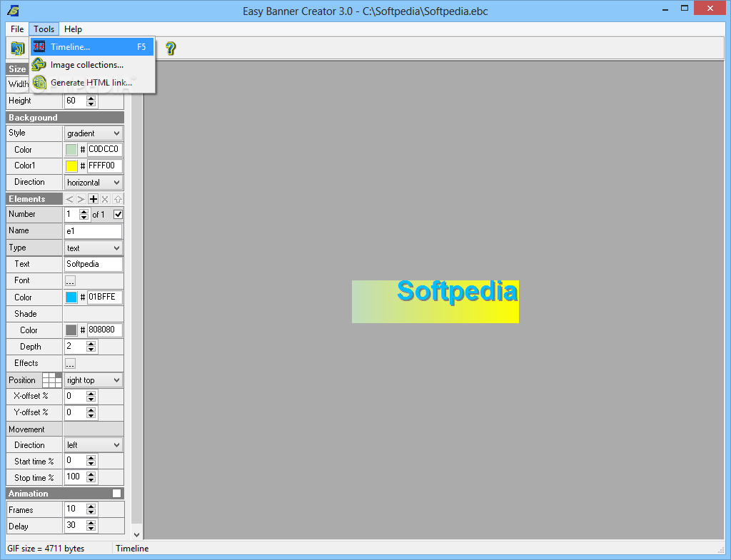
Task: Open the element Type dropdown
Action: coord(94,248)
